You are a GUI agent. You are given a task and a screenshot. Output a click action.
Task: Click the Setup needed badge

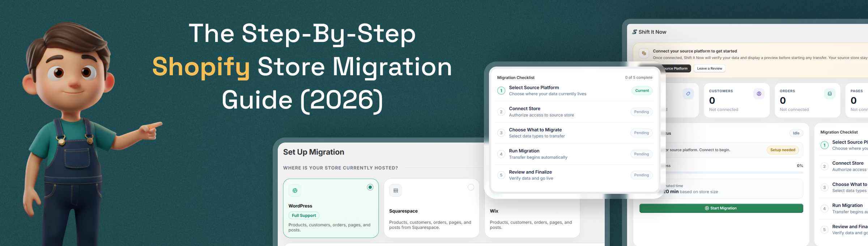[783, 150]
